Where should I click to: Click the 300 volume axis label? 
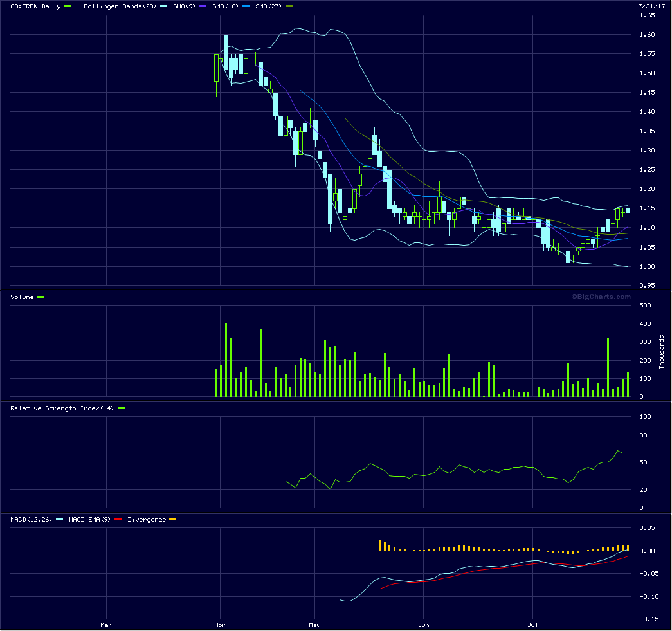(645, 342)
